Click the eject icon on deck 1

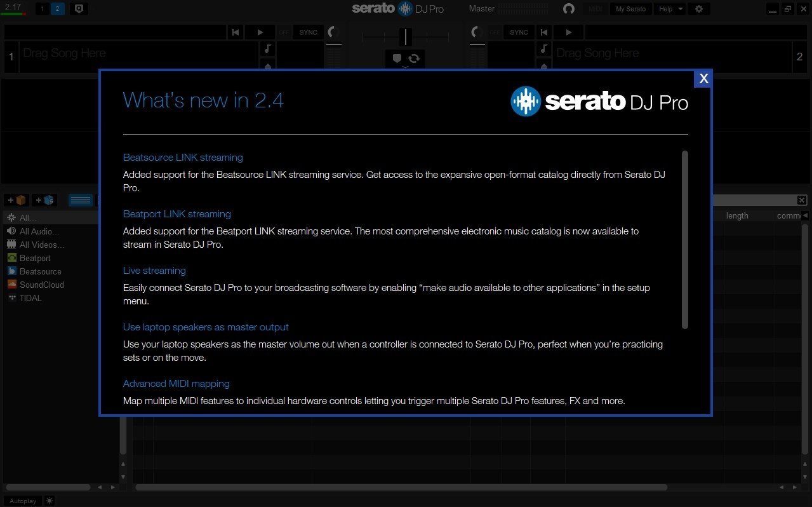click(x=268, y=64)
